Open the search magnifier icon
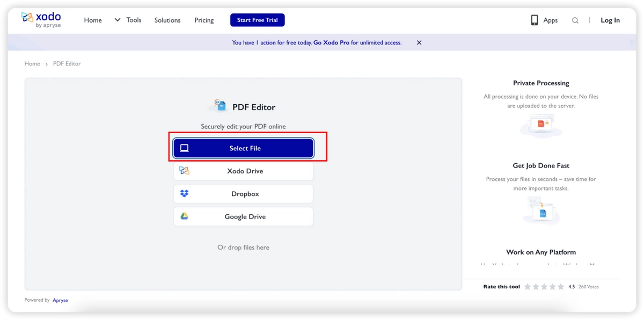Image resolution: width=644 pixels, height=320 pixels. (575, 20)
